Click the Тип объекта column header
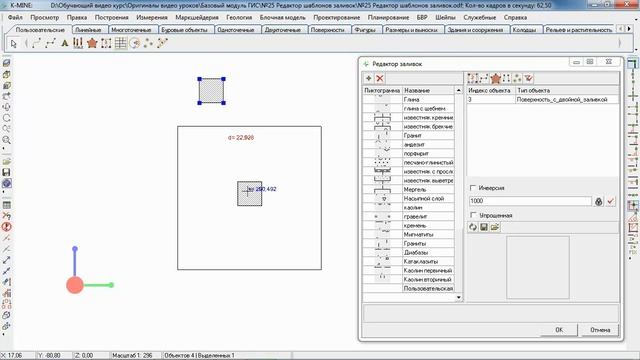Image resolution: width=640 pixels, height=360 pixels. point(567,90)
